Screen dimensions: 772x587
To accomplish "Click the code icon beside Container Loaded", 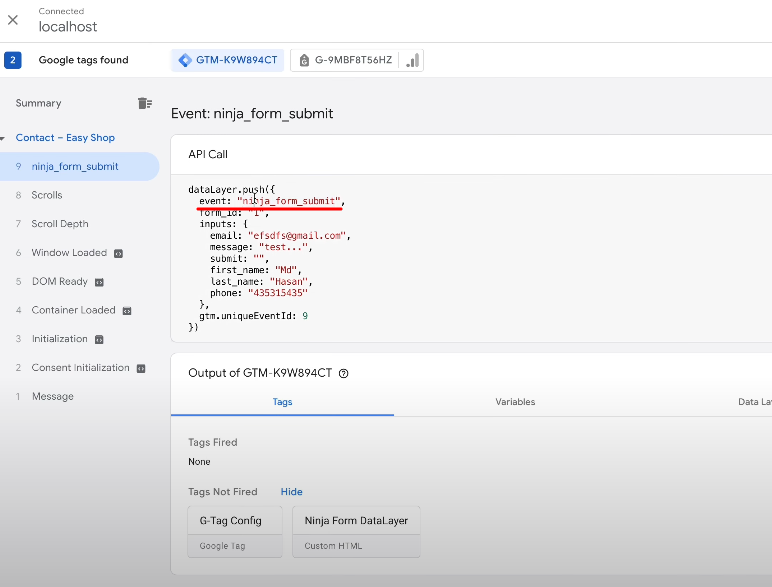I will (x=127, y=311).
